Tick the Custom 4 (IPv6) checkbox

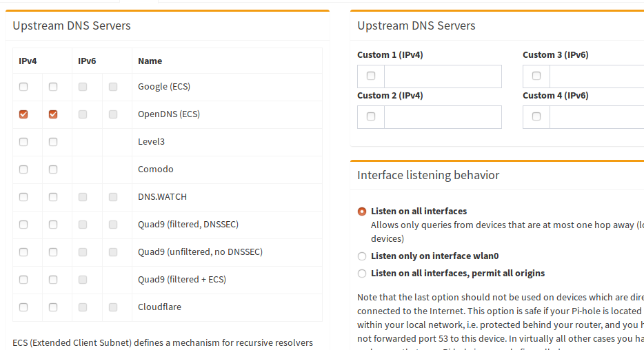coord(536,117)
